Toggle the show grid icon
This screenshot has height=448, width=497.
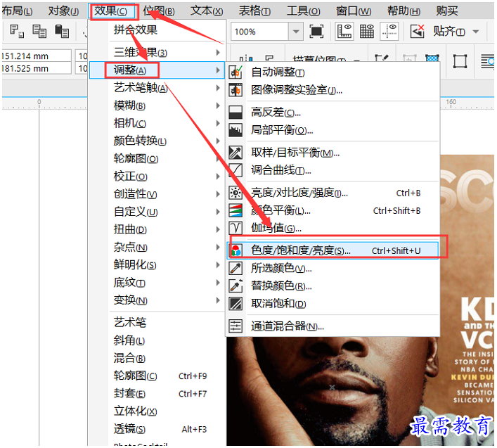click(367, 32)
